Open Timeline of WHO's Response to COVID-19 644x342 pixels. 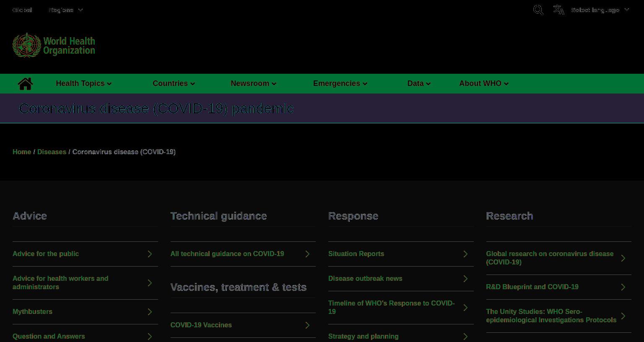click(x=392, y=307)
